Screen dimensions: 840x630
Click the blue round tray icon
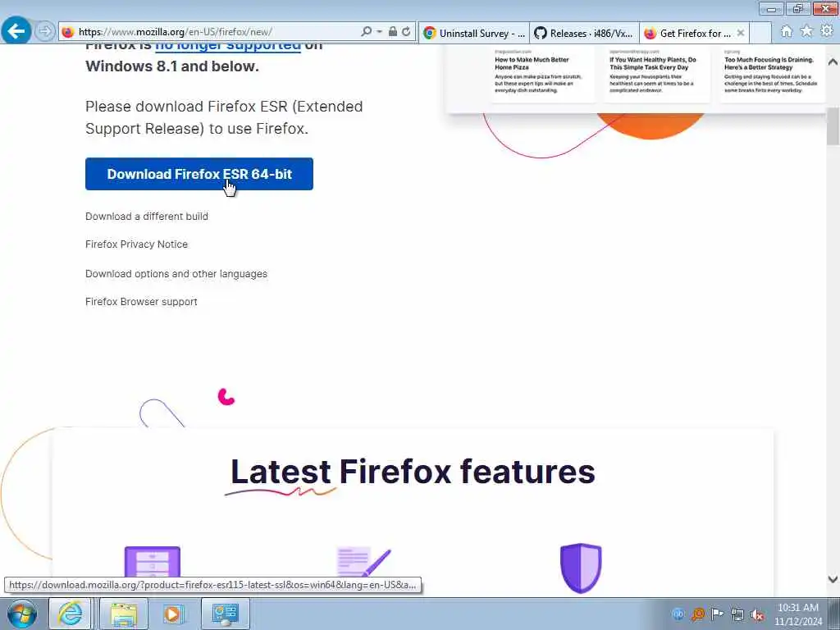point(678,614)
